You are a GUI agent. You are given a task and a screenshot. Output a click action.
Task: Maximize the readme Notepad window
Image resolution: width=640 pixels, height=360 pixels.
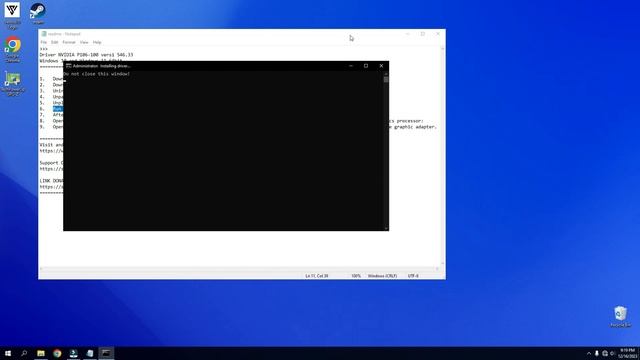[x=422, y=34]
